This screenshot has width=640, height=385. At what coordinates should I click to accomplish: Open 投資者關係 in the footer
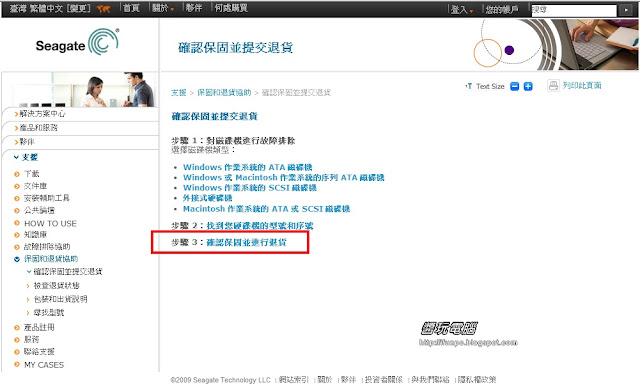[383, 380]
